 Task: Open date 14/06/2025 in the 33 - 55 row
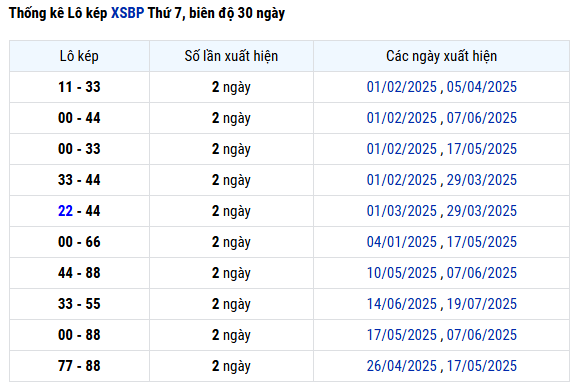[x=402, y=304]
